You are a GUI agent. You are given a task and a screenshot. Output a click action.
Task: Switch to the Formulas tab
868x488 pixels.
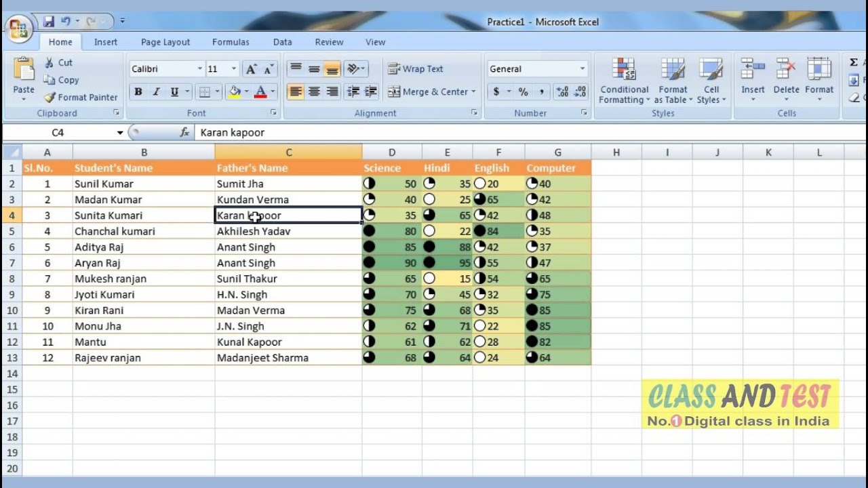(231, 42)
